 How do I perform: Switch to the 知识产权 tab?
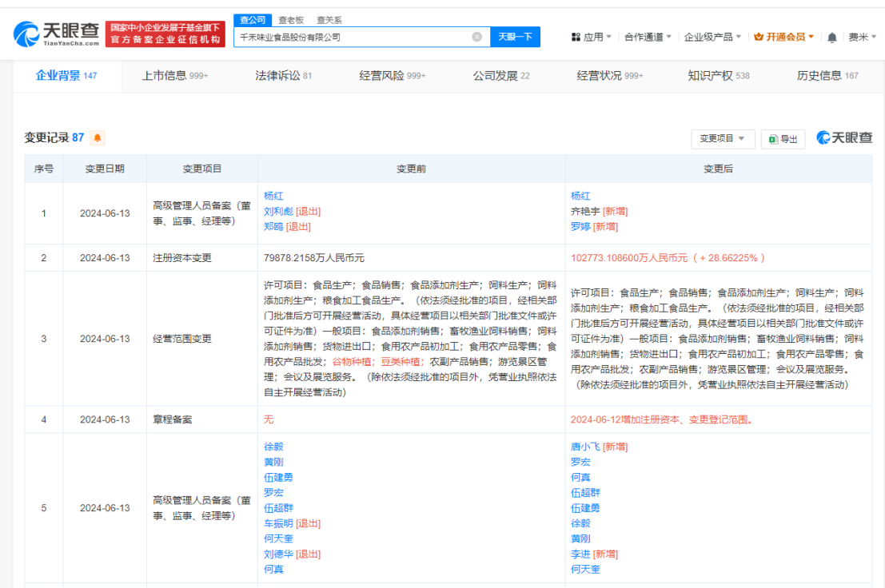pos(718,76)
